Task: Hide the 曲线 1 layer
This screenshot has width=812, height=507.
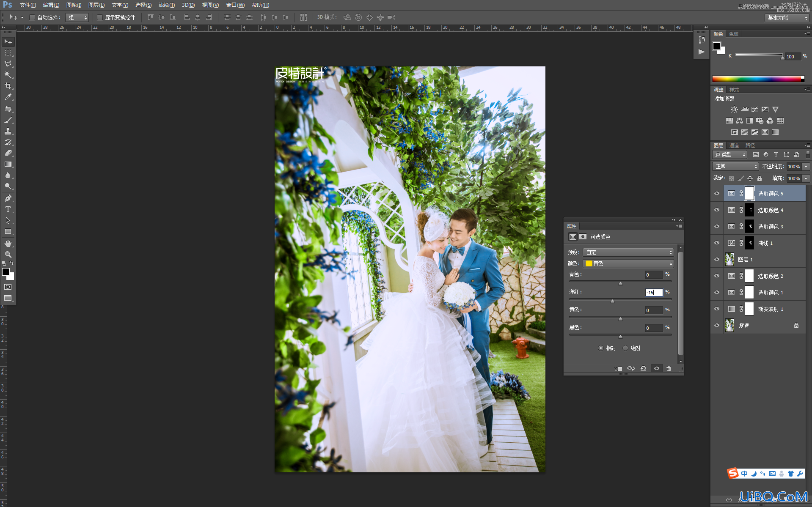Action: pos(717,243)
